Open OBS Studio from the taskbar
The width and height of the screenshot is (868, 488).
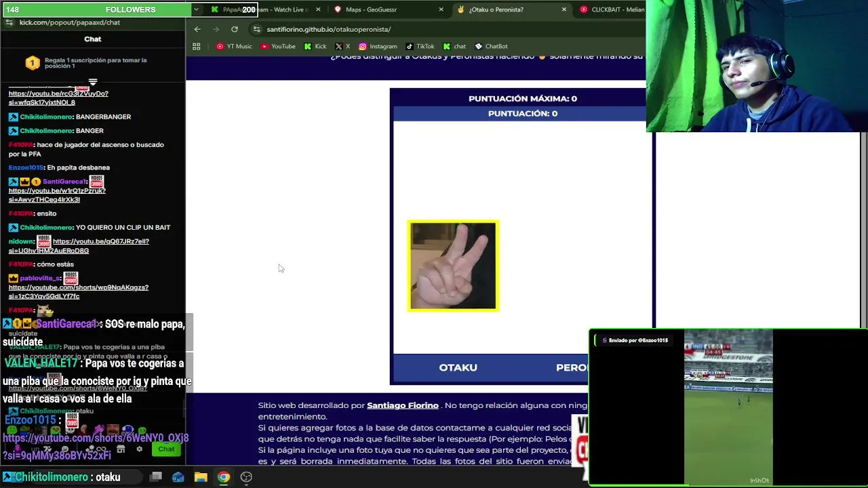coord(246,476)
